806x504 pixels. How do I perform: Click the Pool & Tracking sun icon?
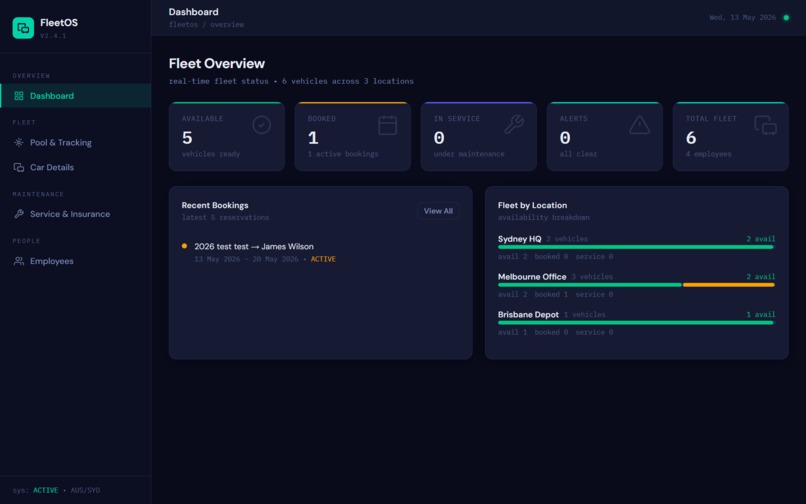[x=19, y=142]
